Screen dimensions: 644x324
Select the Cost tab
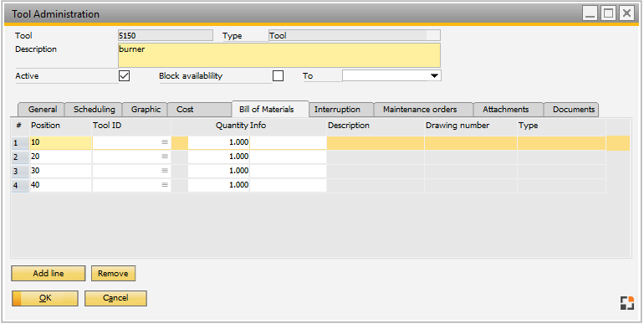[x=200, y=110]
